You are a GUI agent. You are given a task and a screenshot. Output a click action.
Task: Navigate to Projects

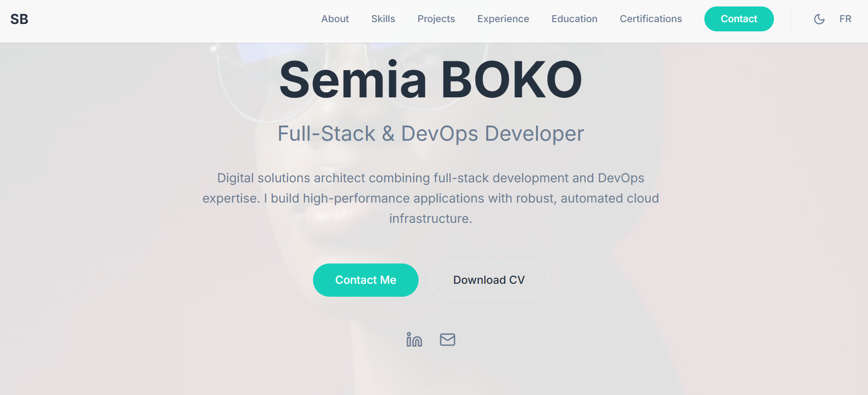[436, 19]
